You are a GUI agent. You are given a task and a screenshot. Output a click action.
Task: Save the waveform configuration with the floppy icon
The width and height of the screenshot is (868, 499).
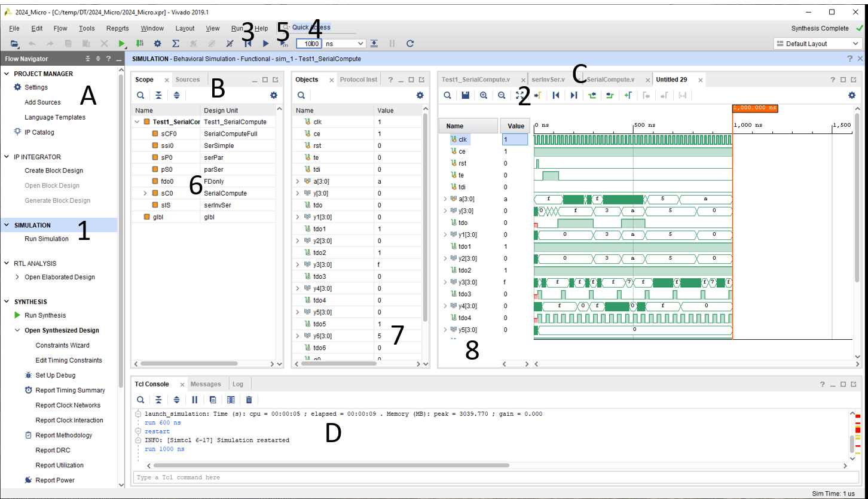pos(465,95)
